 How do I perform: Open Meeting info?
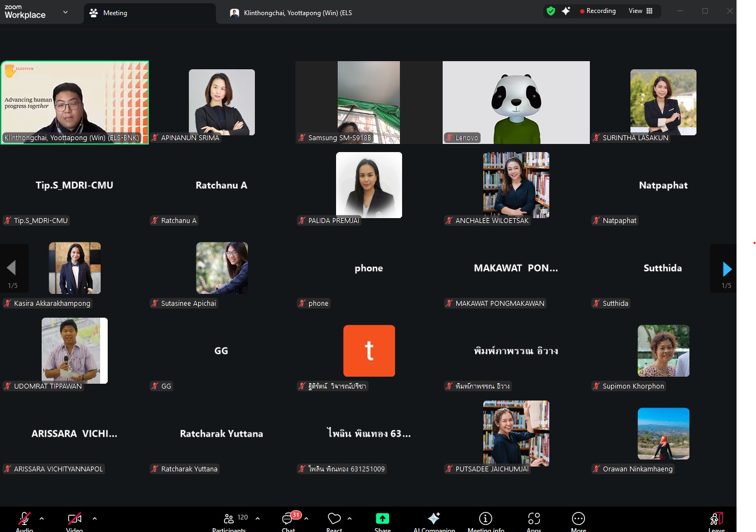485,519
